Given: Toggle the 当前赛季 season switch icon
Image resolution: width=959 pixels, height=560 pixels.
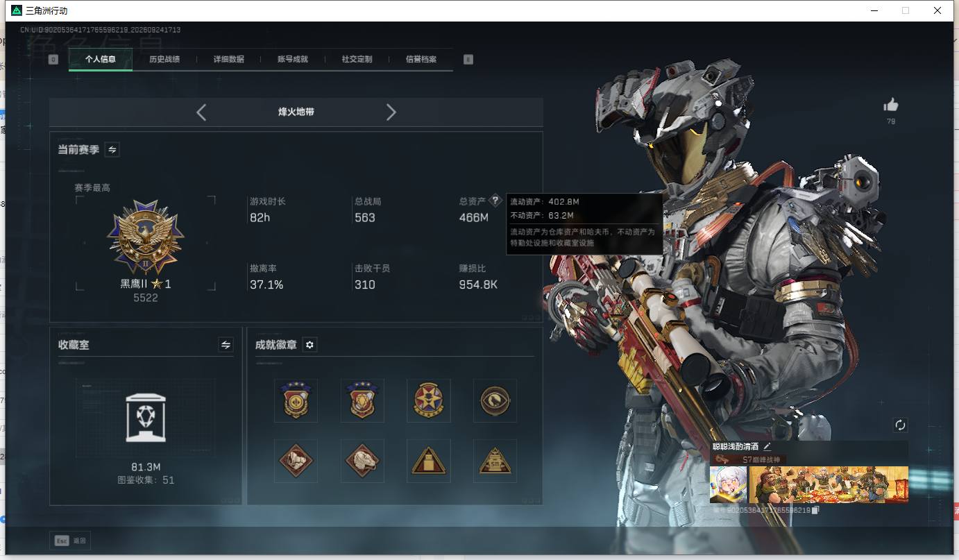Looking at the screenshot, I should (112, 149).
